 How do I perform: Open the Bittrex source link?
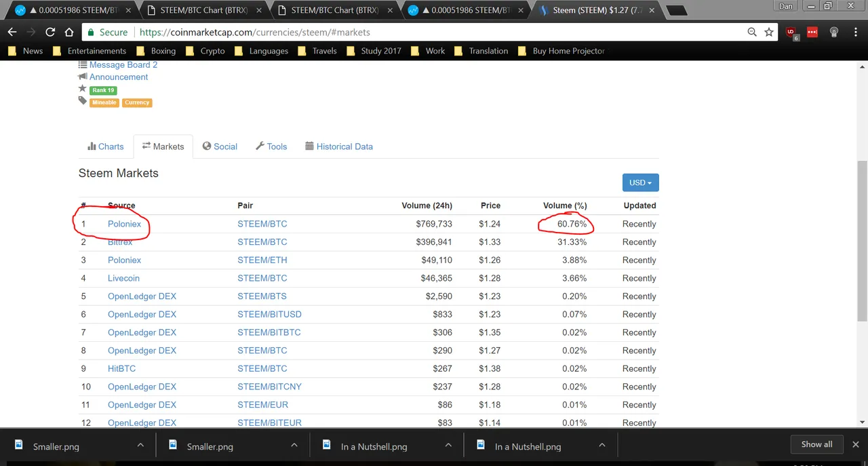120,242
